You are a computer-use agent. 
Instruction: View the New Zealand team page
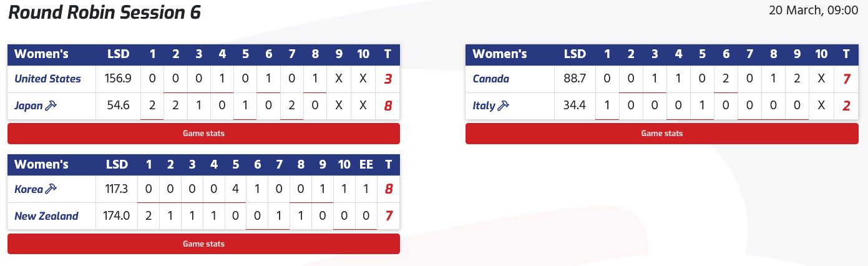pyautogui.click(x=46, y=216)
